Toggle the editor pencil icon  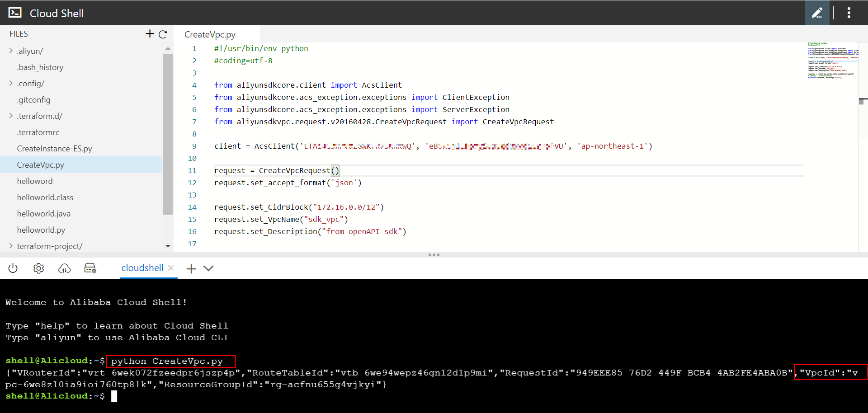click(x=817, y=13)
